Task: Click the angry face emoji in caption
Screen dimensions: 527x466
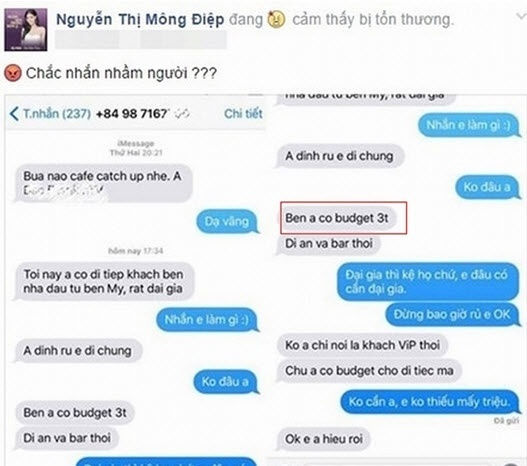Action: click(x=13, y=73)
